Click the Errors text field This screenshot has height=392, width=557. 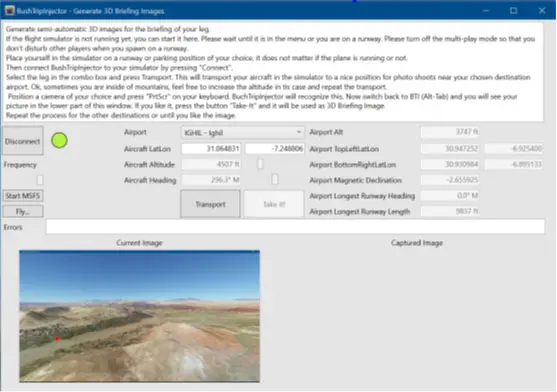click(x=295, y=227)
